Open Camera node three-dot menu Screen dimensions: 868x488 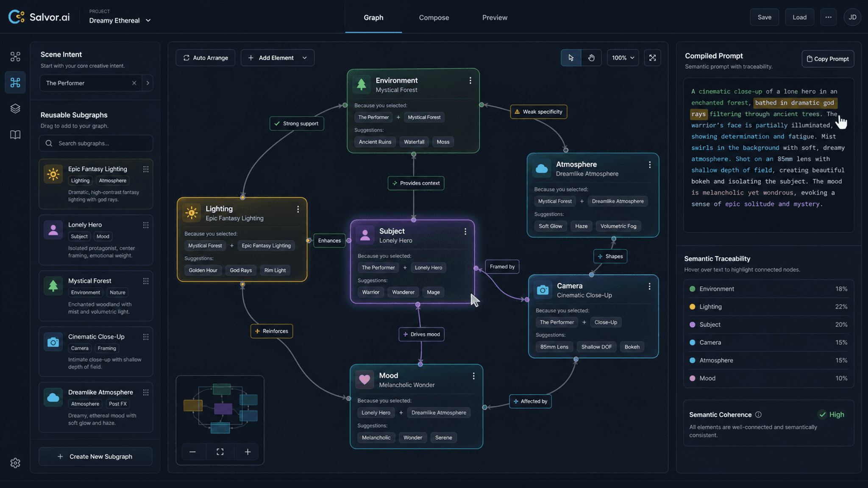tap(649, 286)
